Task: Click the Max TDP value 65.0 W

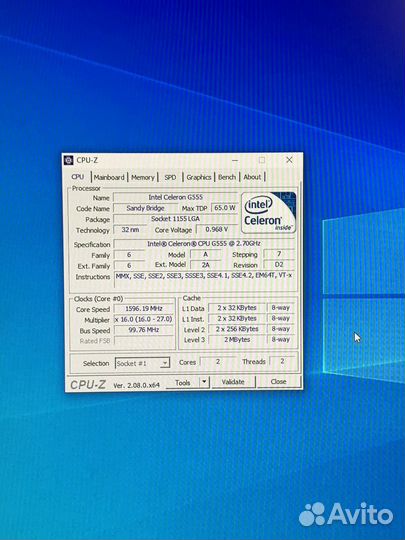Action: [225, 208]
